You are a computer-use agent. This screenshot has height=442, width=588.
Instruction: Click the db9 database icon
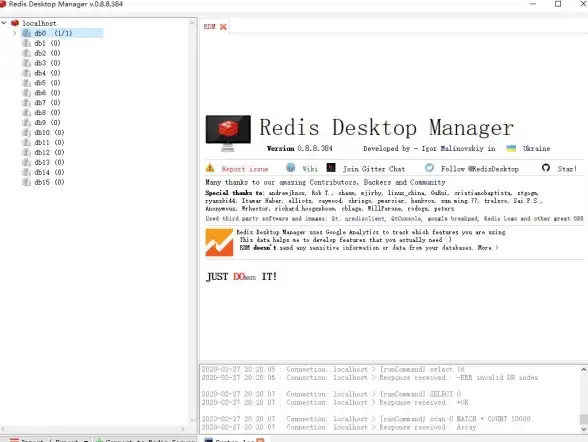27,123
